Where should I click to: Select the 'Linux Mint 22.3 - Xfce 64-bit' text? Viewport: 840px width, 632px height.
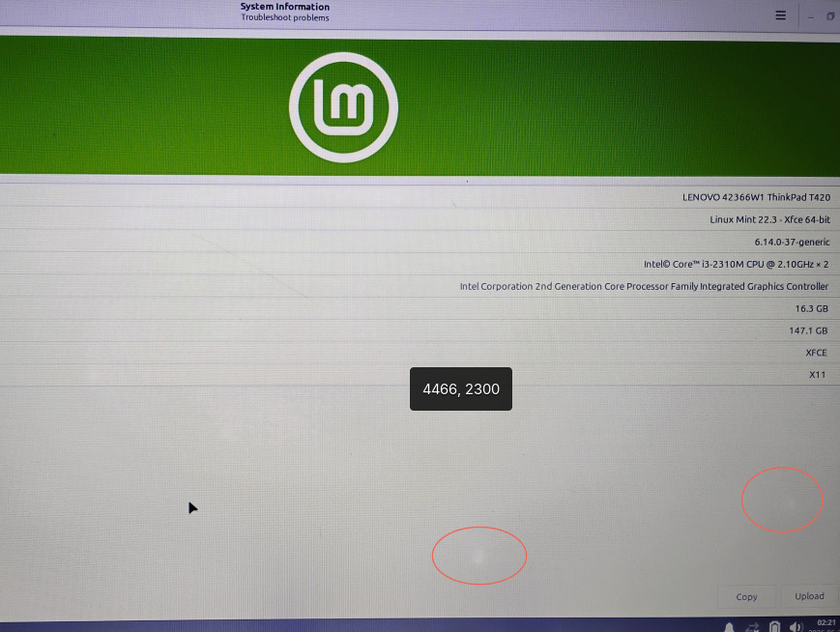[769, 219]
